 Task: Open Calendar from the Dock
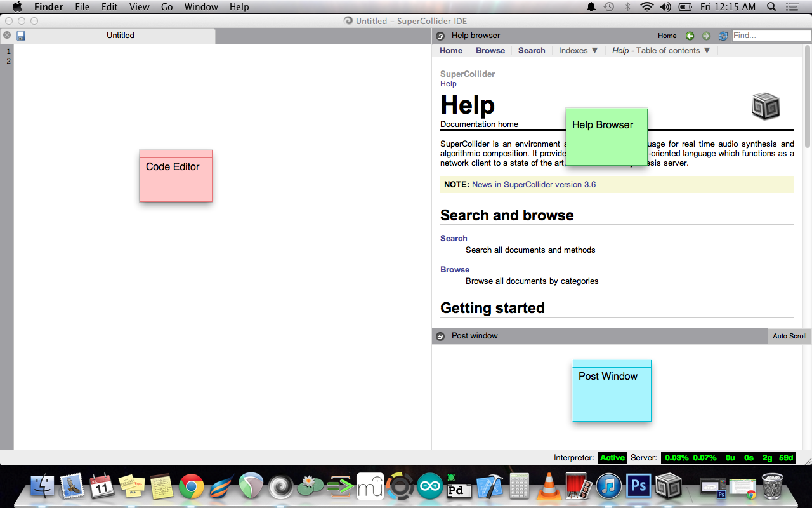pos(101,486)
